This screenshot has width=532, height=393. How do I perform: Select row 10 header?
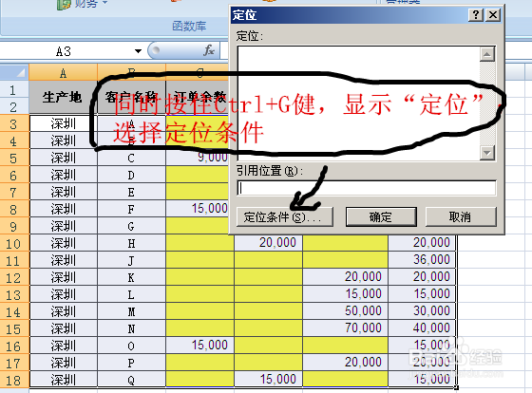tap(13, 243)
